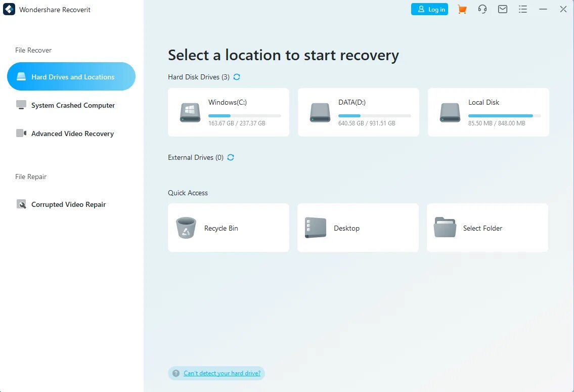Image resolution: width=574 pixels, height=392 pixels.
Task: Click the Local Disk usage bar
Action: click(x=504, y=116)
